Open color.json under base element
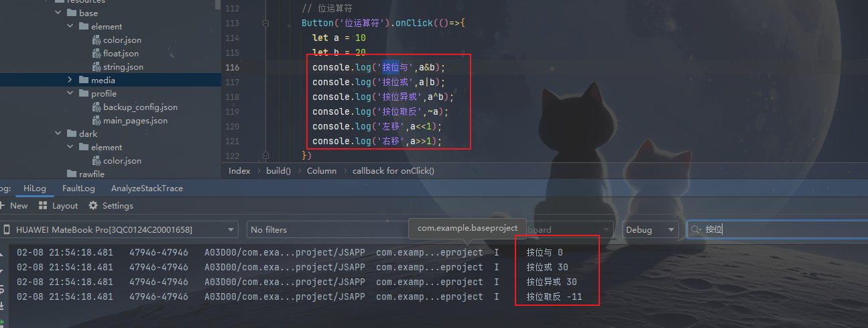The width and height of the screenshot is (868, 328). (x=122, y=40)
